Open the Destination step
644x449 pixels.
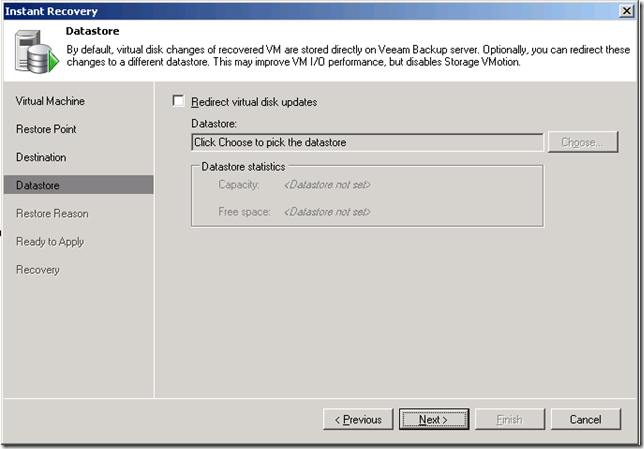tap(41, 157)
